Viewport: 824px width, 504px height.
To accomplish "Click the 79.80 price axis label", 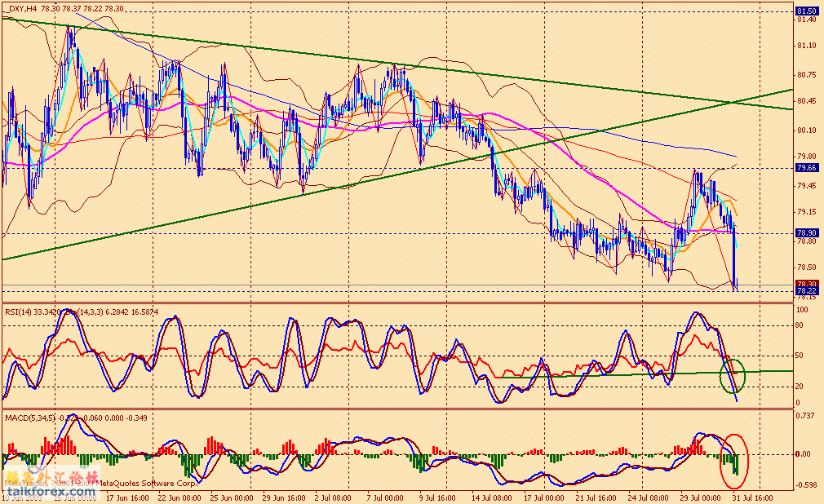I will pos(806,156).
